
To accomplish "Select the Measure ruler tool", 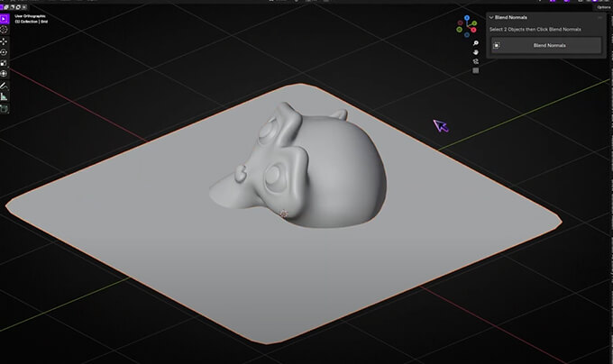I will click(4, 96).
